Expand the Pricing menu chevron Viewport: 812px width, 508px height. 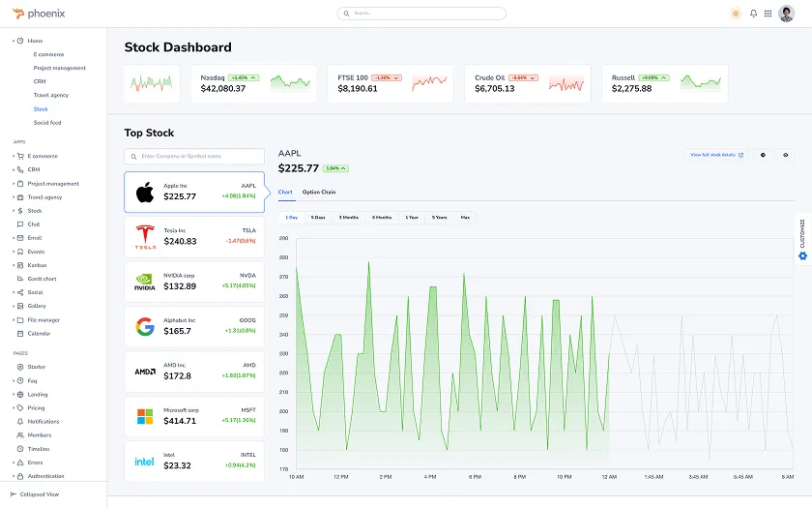pyautogui.click(x=14, y=408)
